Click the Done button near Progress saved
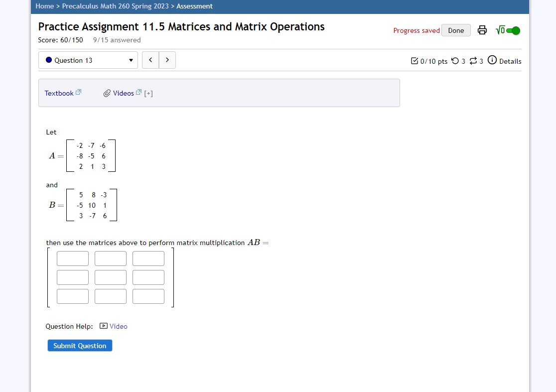 pyautogui.click(x=455, y=30)
